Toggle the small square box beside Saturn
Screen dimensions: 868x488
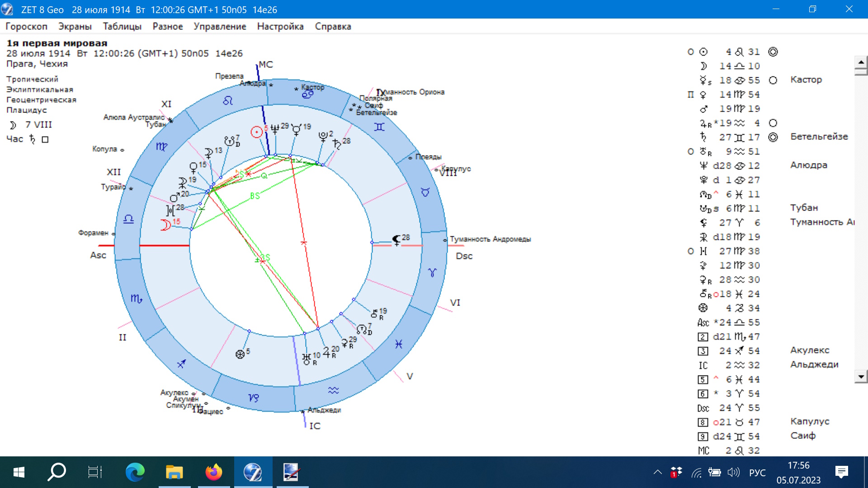(45, 140)
